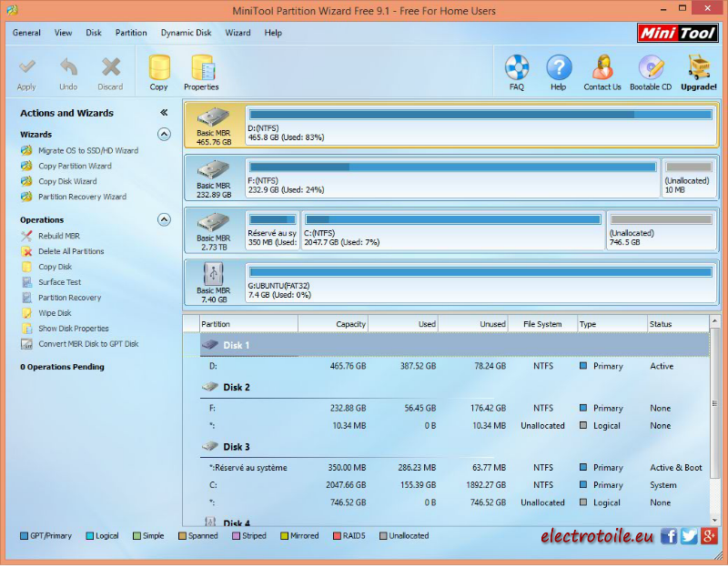Click the Wipe Disk icon
This screenshot has width=728, height=568.
(27, 313)
